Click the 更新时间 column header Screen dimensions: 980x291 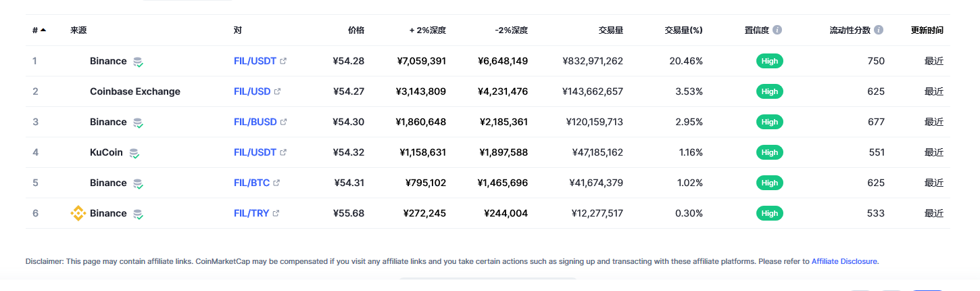[x=927, y=30]
